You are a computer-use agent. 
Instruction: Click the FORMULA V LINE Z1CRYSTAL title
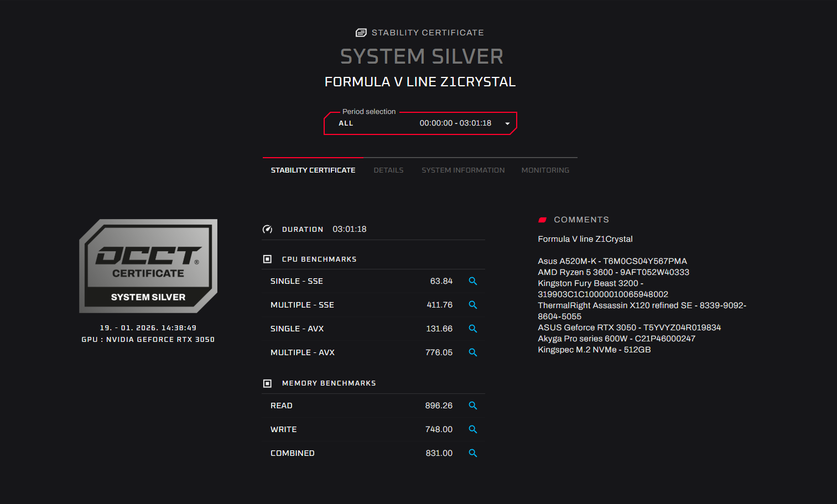420,82
